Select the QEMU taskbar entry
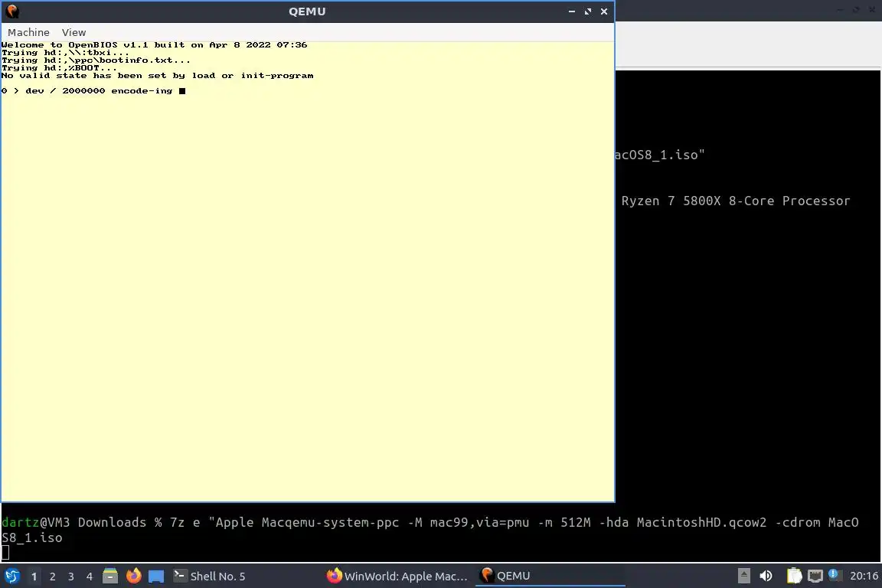 [x=550, y=576]
